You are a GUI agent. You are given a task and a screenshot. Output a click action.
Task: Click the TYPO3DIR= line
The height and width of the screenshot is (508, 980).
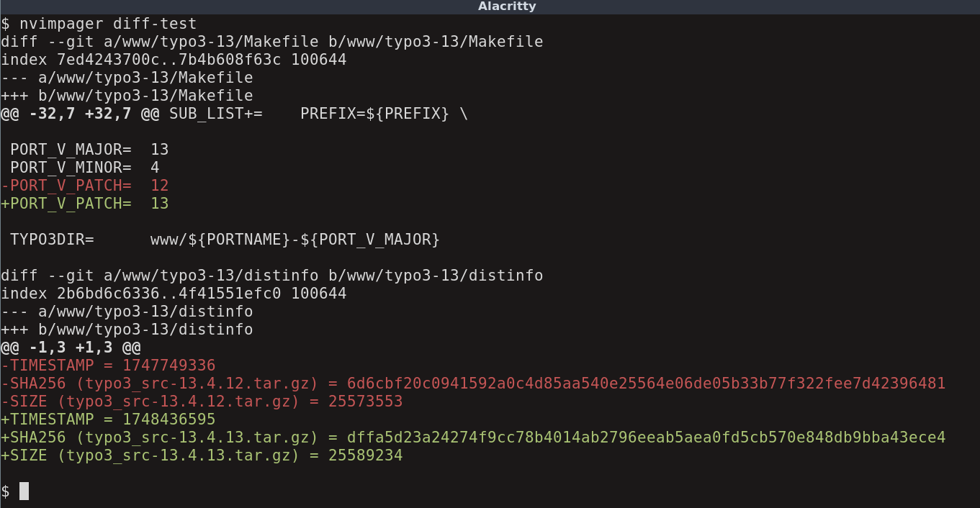tap(224, 240)
